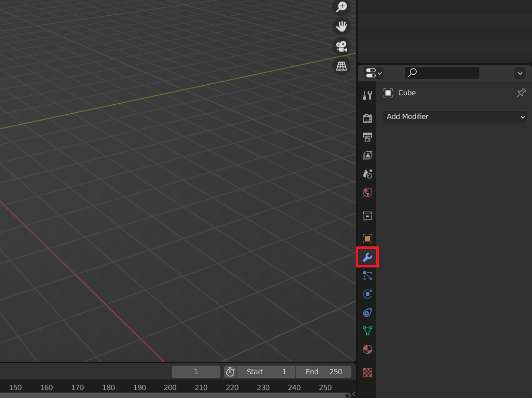532x398 pixels.
Task: Open Physics properties icon
Action: [x=368, y=294]
